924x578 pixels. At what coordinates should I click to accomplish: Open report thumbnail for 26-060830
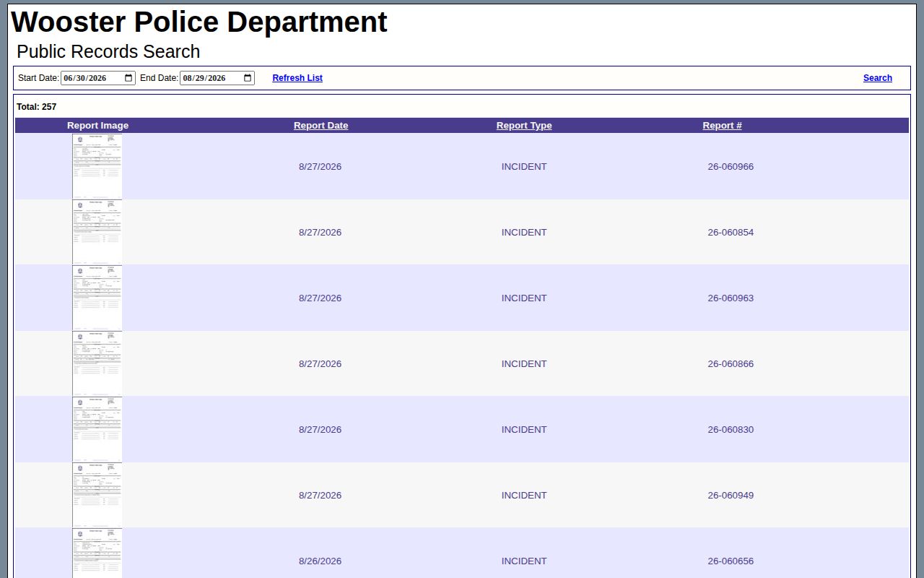97,429
